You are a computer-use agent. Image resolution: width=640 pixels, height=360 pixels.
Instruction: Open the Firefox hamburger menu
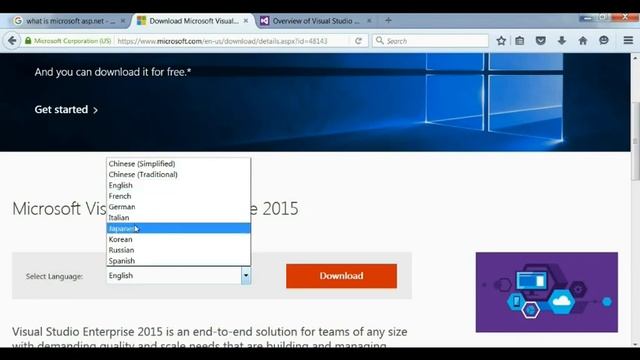click(x=628, y=41)
